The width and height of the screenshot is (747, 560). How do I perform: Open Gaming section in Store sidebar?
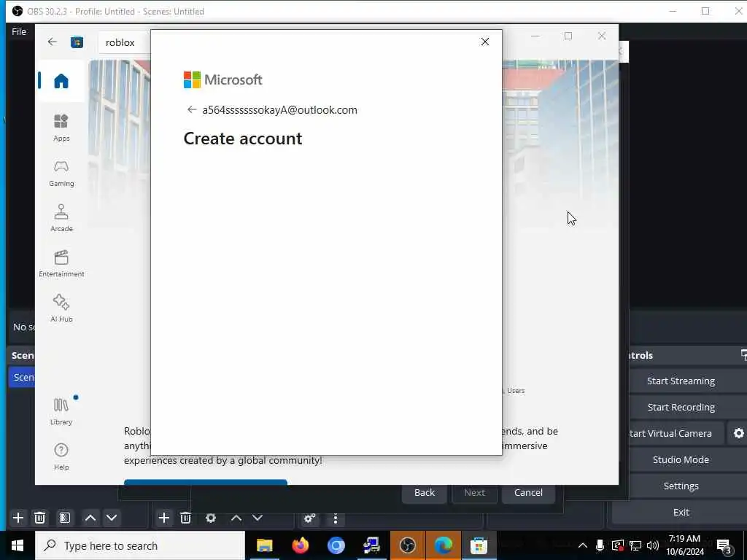point(61,174)
